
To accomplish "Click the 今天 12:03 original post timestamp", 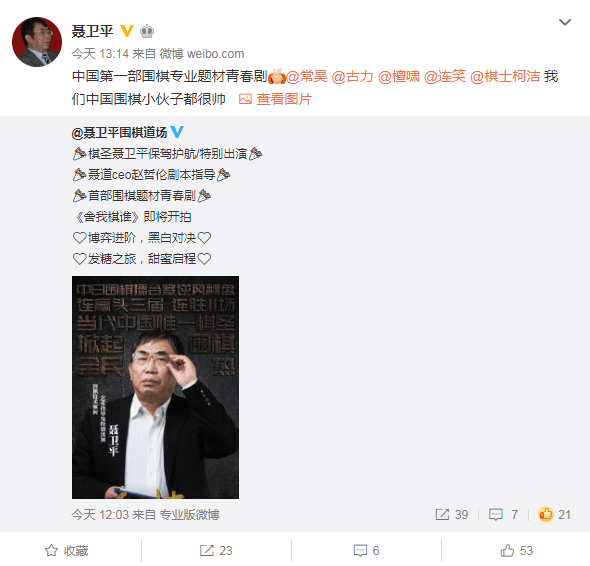I will 100,514.
